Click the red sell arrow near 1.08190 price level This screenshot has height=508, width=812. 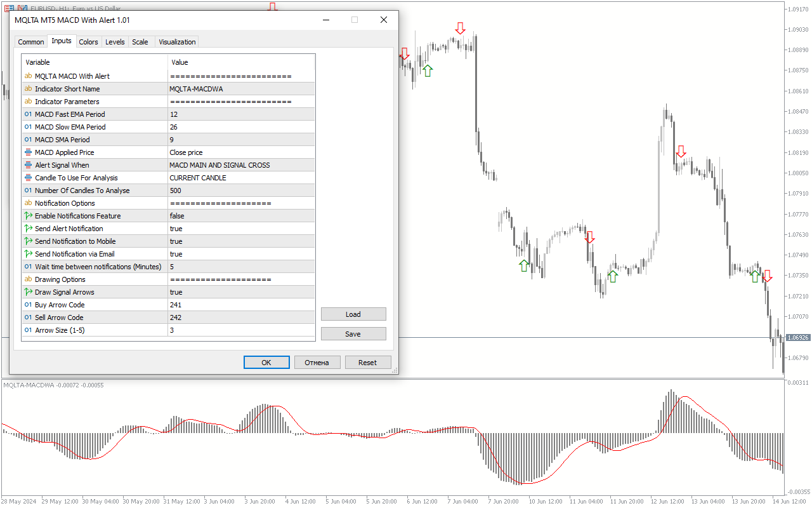pyautogui.click(x=681, y=151)
